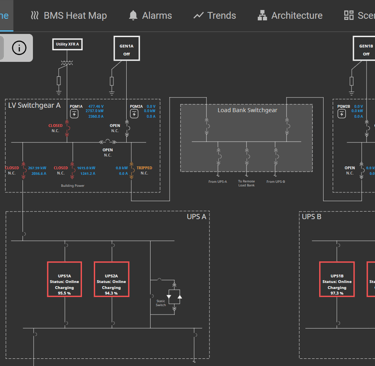Switch to the Trends tab
The image size is (375, 366).
click(x=215, y=15)
